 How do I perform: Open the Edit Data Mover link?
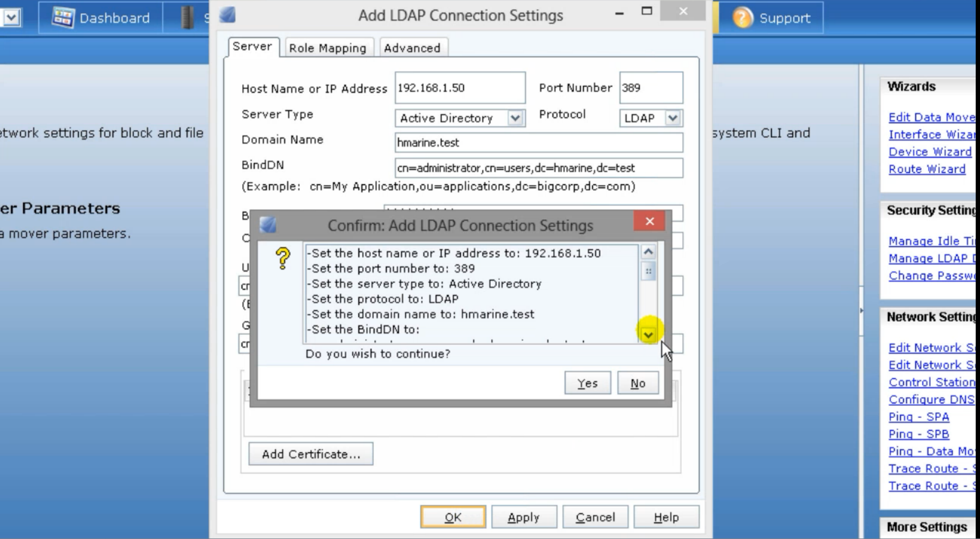tap(932, 117)
